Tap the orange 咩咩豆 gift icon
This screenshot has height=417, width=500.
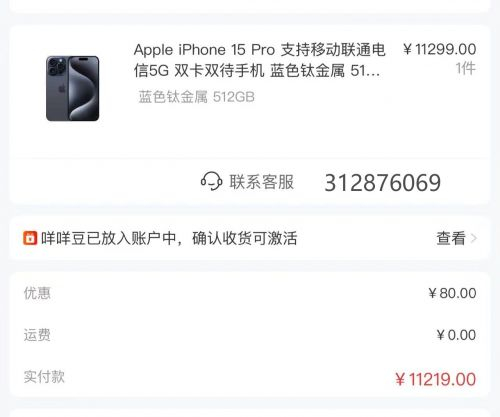[30, 238]
